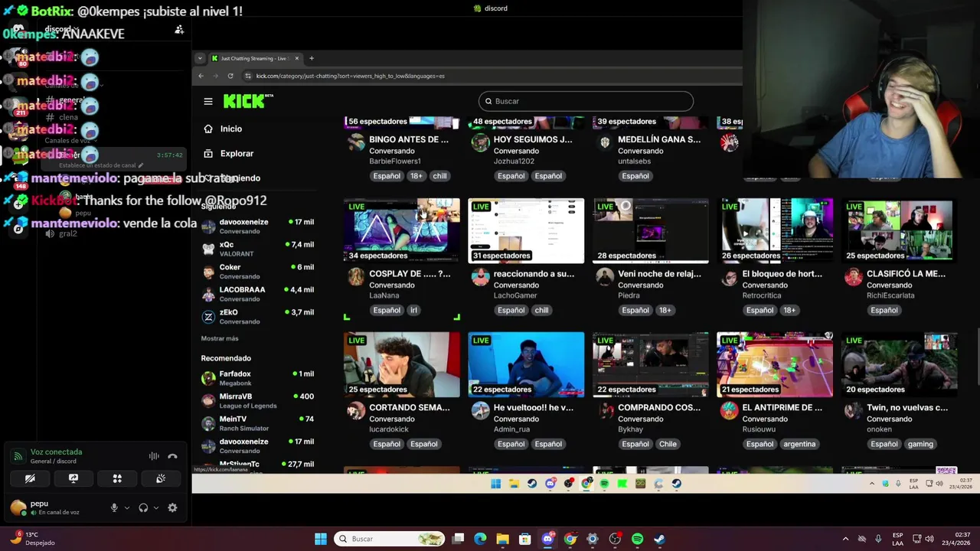
Task: Go back in the browser
Action: (x=201, y=76)
